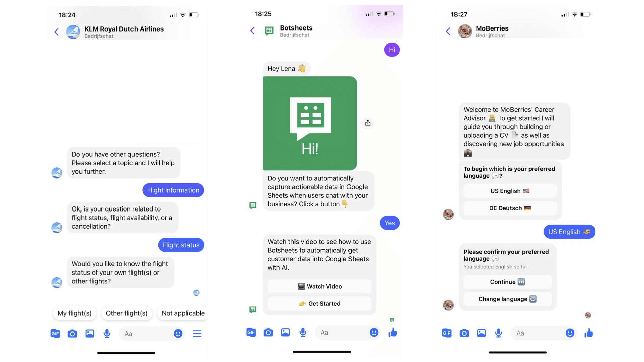Tap 'Get Started' link in Botsheets chat
The image size is (644, 362).
(x=319, y=303)
